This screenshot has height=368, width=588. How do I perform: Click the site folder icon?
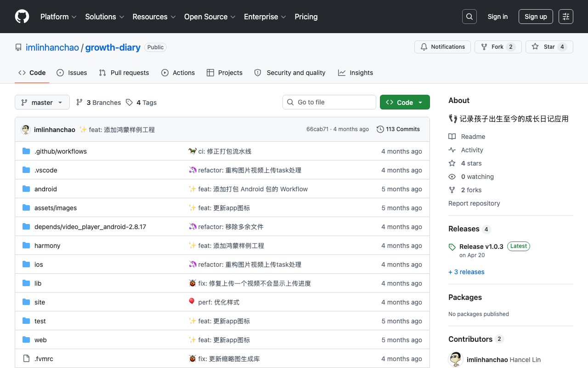click(x=26, y=302)
